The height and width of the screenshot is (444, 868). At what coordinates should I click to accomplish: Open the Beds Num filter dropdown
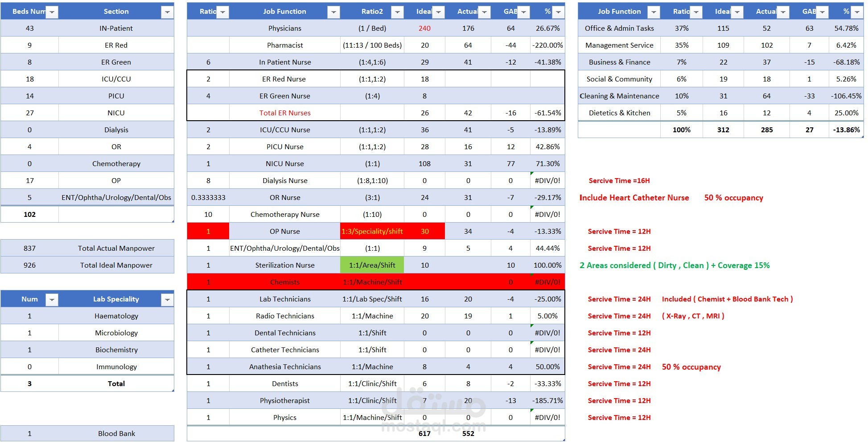point(52,12)
